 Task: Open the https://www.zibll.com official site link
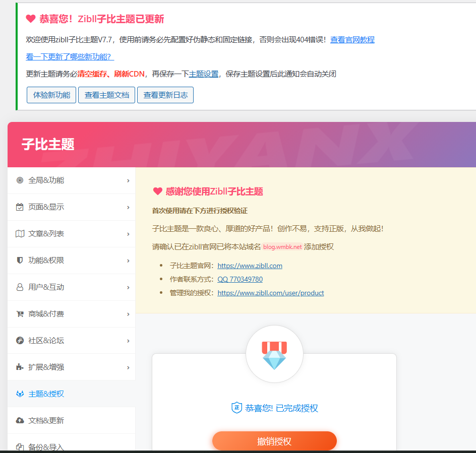[x=250, y=266]
